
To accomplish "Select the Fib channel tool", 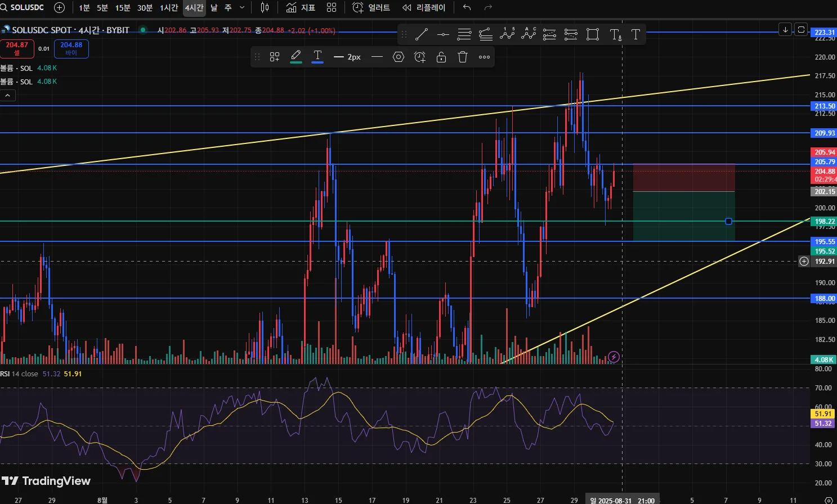I will (x=486, y=35).
